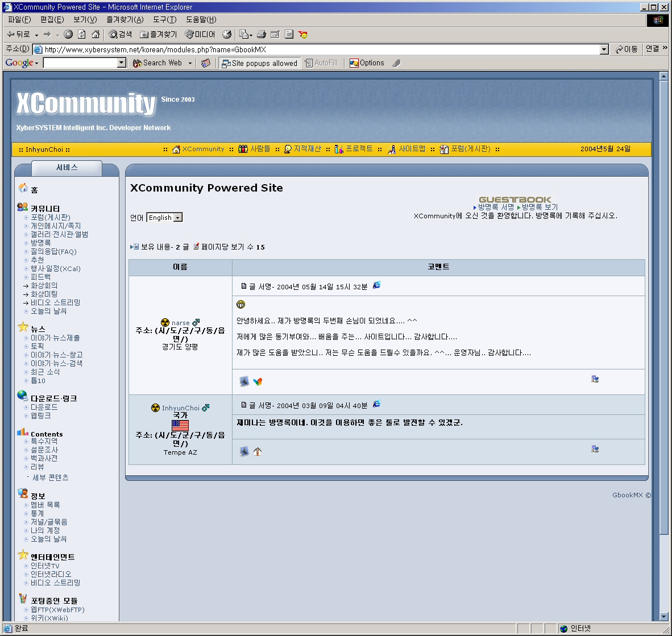Open 포럼(게시판) in yellow navigation bar
The image size is (672, 636).
pos(470,149)
